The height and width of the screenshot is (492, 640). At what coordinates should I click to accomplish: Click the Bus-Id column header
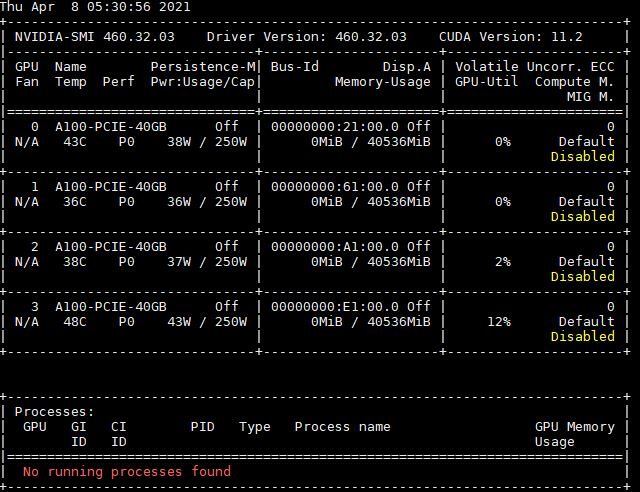click(295, 67)
